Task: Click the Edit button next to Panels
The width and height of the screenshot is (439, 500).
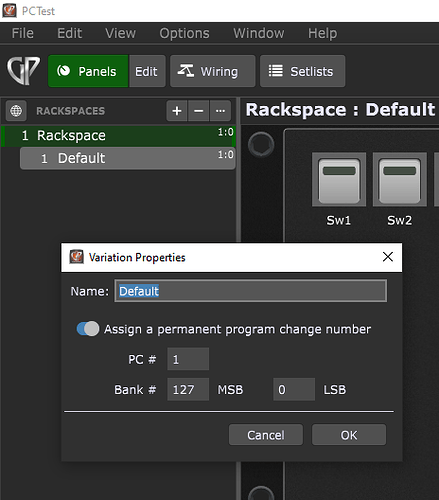Action: click(x=147, y=71)
